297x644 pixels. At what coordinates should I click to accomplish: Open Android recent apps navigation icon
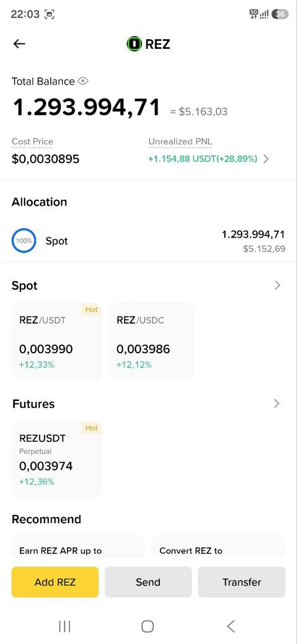point(64,626)
